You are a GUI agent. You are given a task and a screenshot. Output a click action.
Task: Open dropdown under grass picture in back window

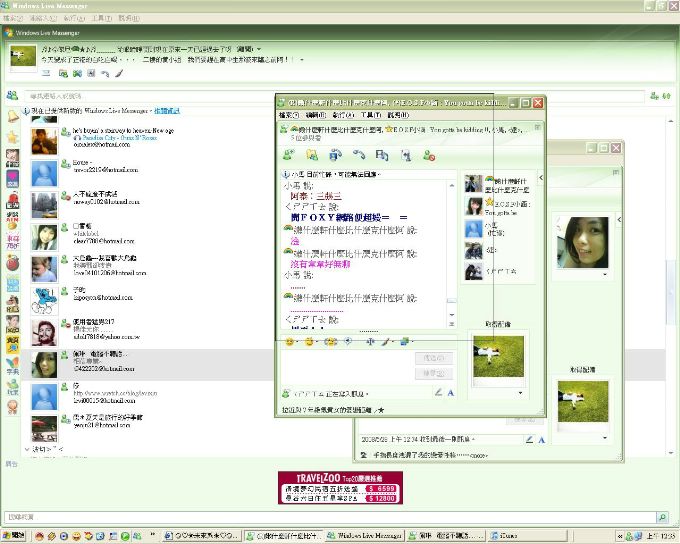(605, 438)
